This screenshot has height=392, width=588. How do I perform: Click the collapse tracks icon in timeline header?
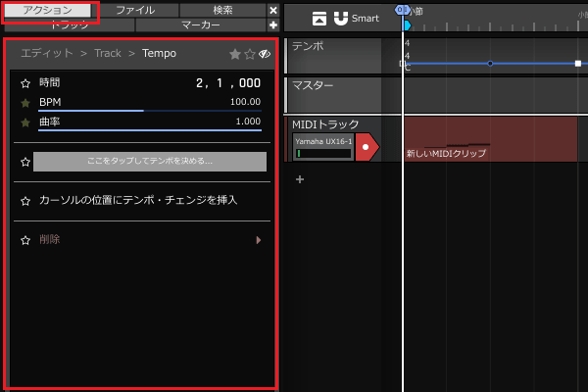point(319,18)
